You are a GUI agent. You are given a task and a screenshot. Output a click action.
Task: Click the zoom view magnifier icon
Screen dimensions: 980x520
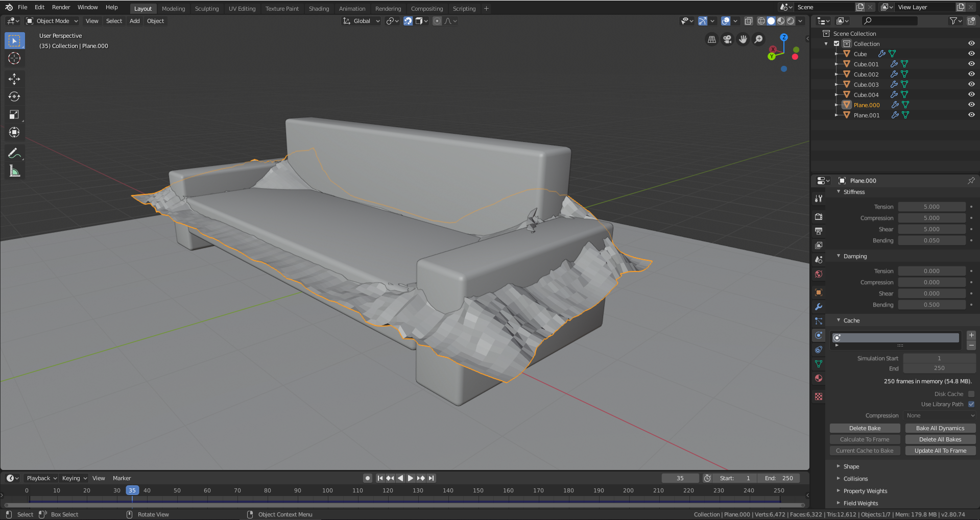[x=759, y=39]
